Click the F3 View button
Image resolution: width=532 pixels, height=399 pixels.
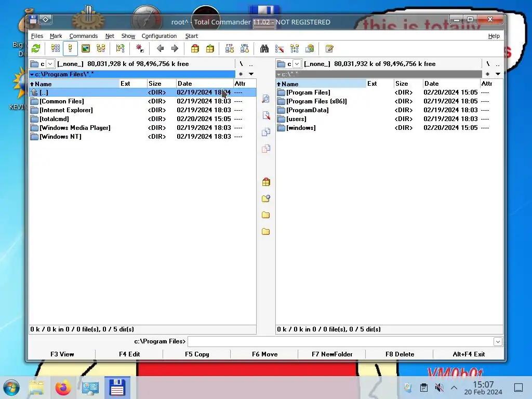click(62, 354)
